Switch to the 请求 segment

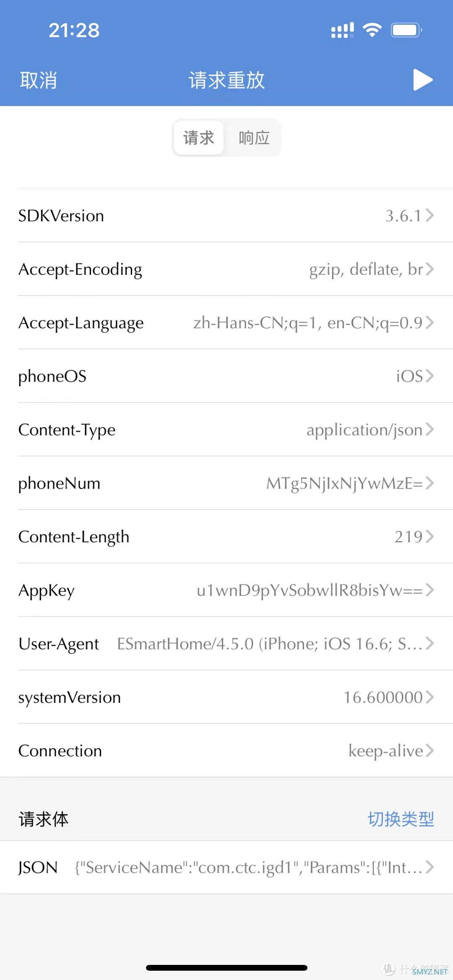click(199, 138)
